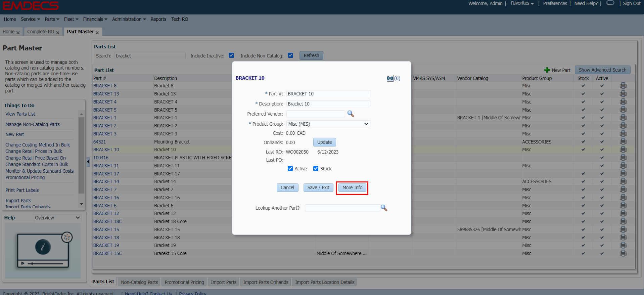Viewport: 644px width, 295px height.
Task: Click the Refresh button
Action: click(311, 55)
